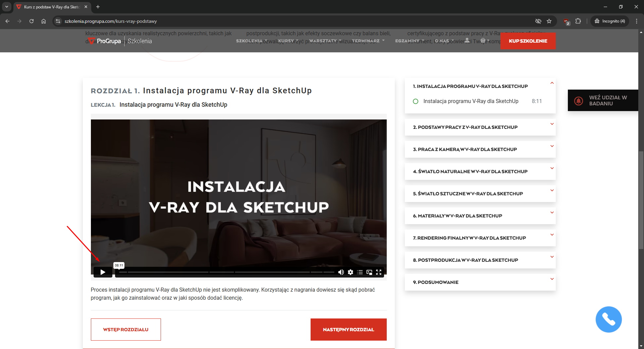Open the EGZAMINY navigation menu

(x=410, y=41)
